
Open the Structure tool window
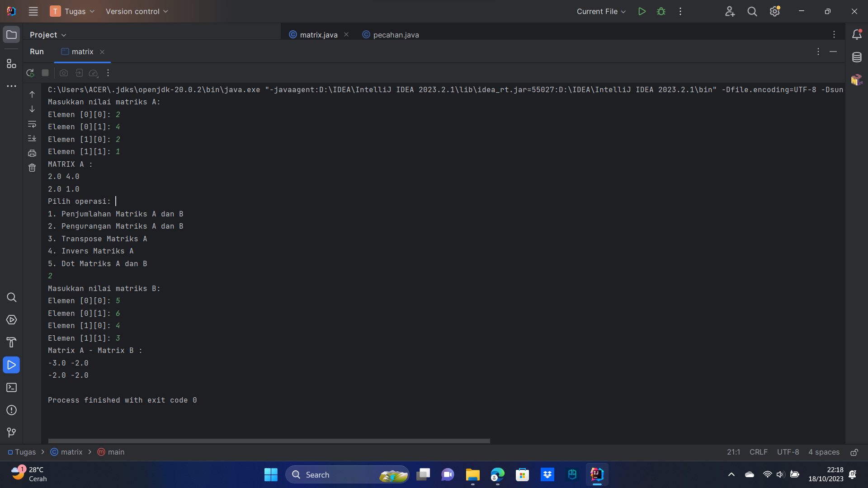[11, 64]
